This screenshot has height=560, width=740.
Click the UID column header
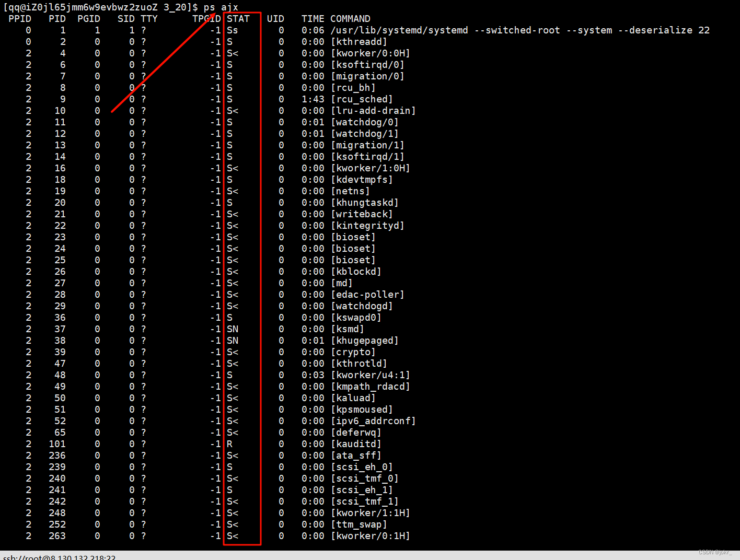275,19
